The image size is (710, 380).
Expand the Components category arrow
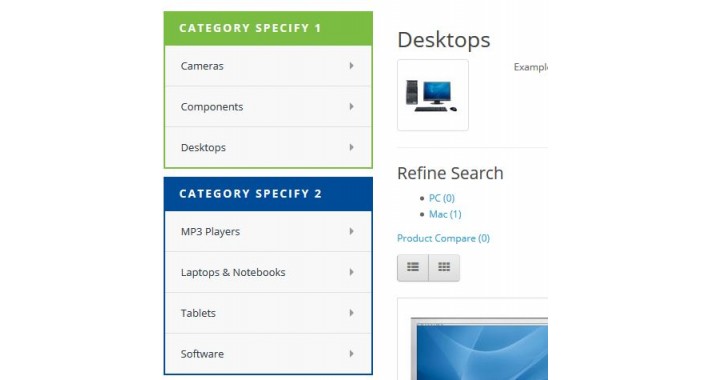(351, 106)
